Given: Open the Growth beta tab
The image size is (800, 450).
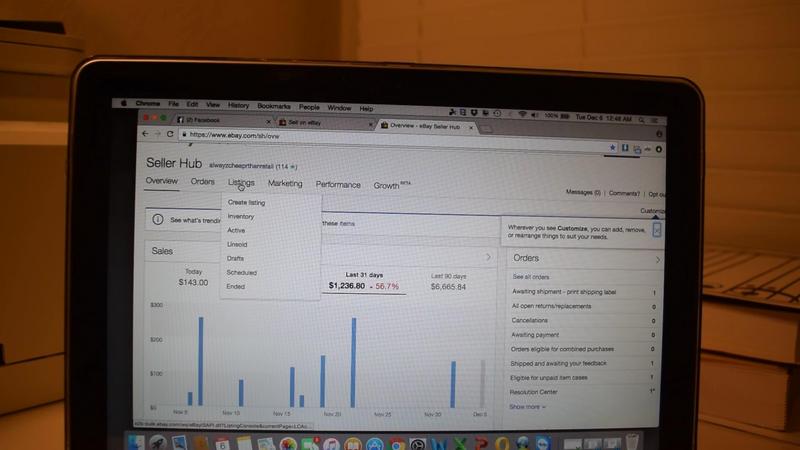Looking at the screenshot, I should coord(391,185).
